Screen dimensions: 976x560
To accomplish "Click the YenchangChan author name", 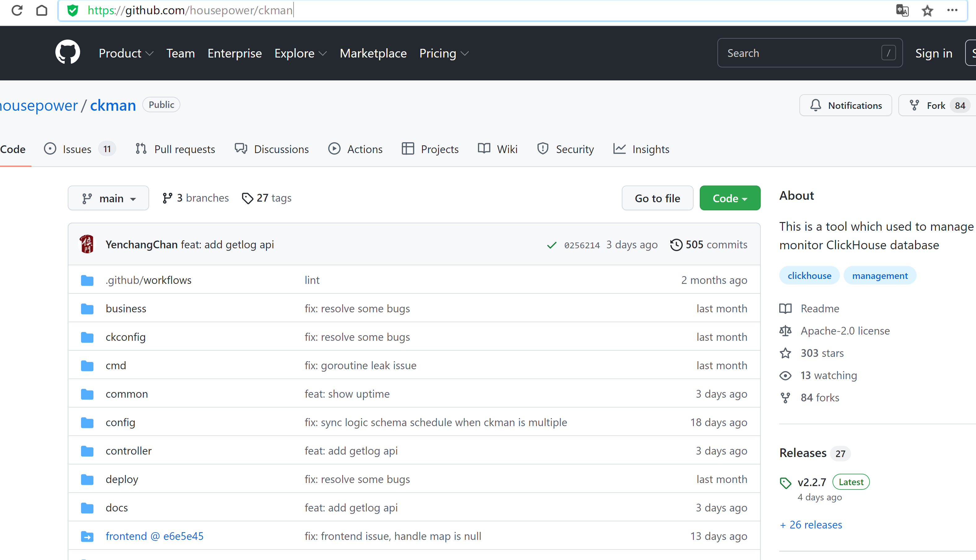I will (142, 245).
